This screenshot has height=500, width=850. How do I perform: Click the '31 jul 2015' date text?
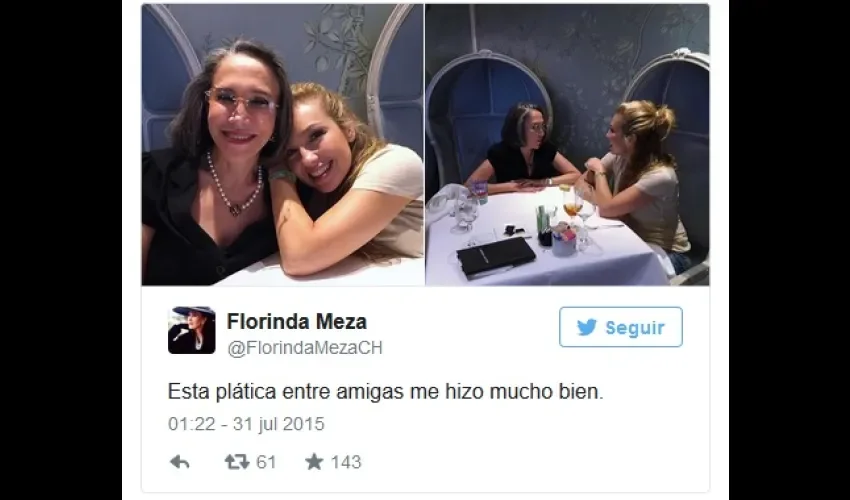point(279,424)
